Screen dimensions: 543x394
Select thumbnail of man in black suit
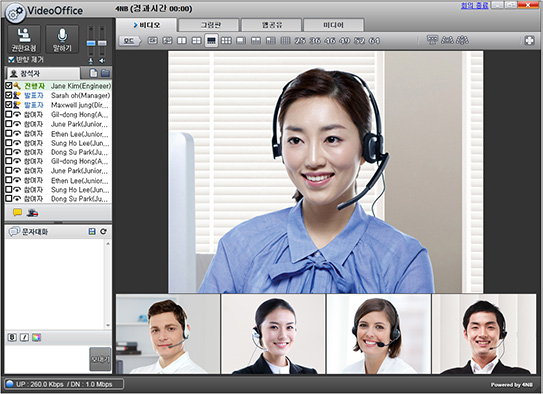(x=484, y=334)
